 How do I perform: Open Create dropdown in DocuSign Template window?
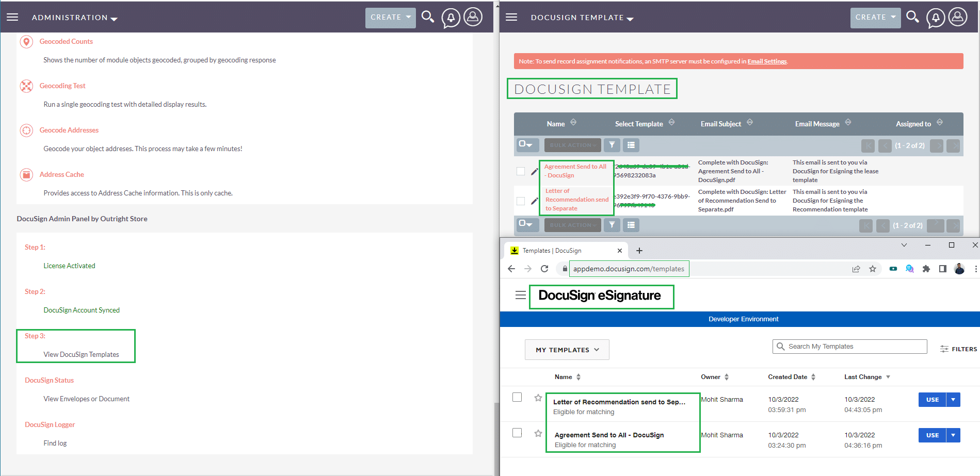876,18
